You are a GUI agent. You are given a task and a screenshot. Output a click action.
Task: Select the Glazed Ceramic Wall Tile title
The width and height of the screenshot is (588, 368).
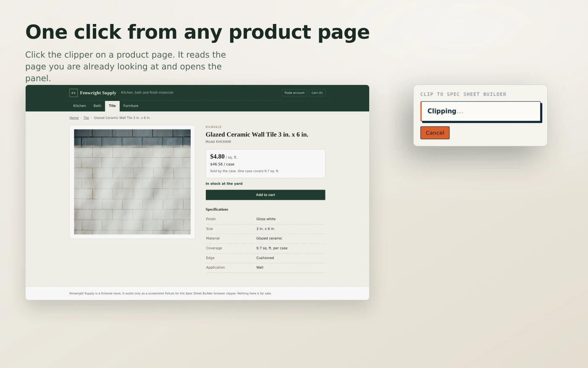pyautogui.click(x=257, y=135)
